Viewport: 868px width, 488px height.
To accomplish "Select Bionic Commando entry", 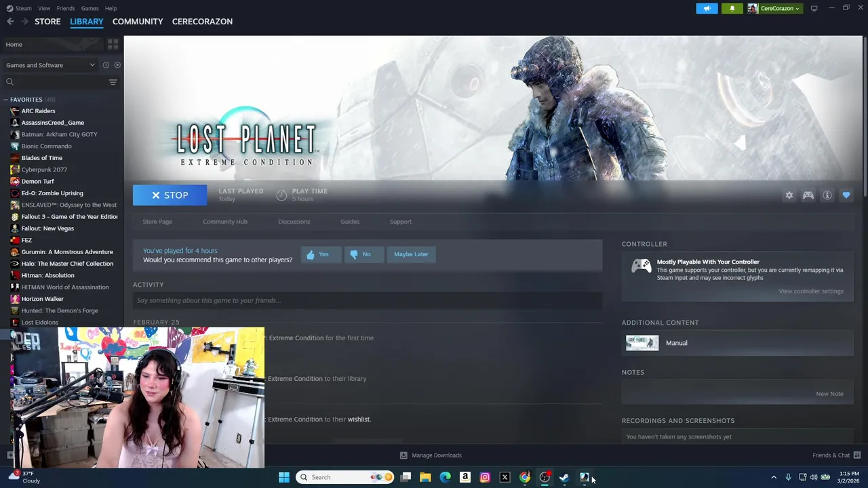I will pyautogui.click(x=46, y=146).
